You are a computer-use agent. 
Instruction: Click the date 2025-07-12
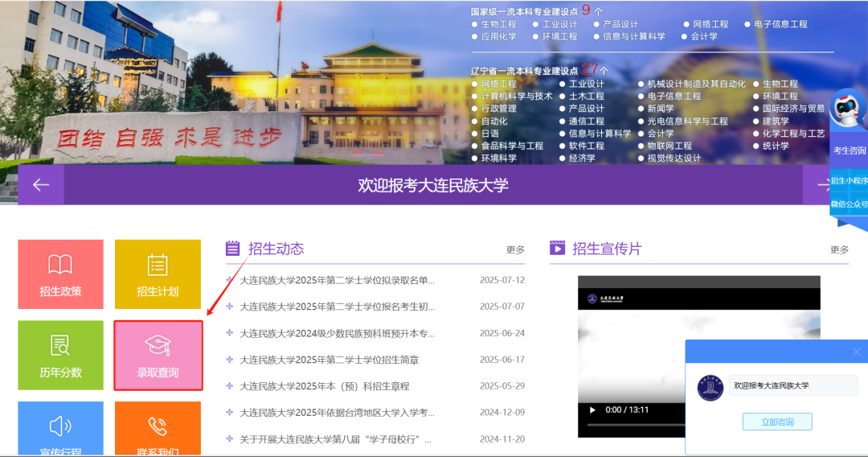pos(502,280)
